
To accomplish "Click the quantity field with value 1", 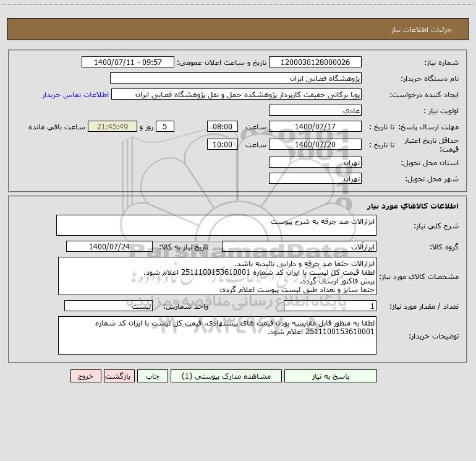I will click(330, 306).
